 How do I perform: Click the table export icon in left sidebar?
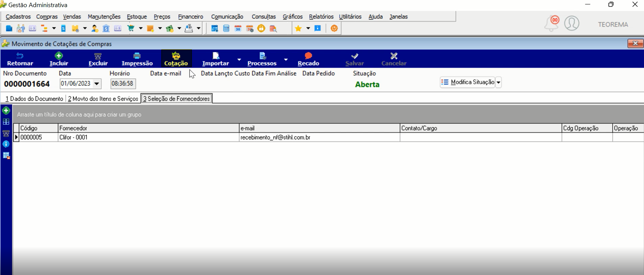6,156
